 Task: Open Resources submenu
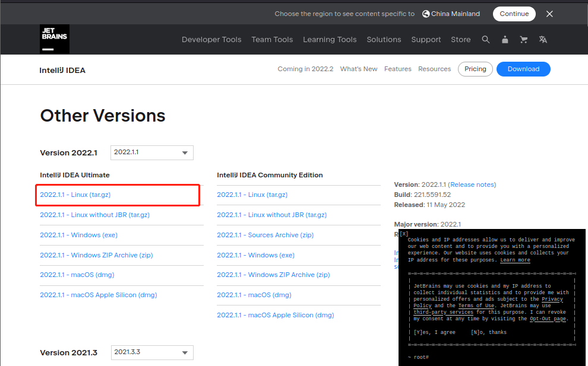[434, 69]
